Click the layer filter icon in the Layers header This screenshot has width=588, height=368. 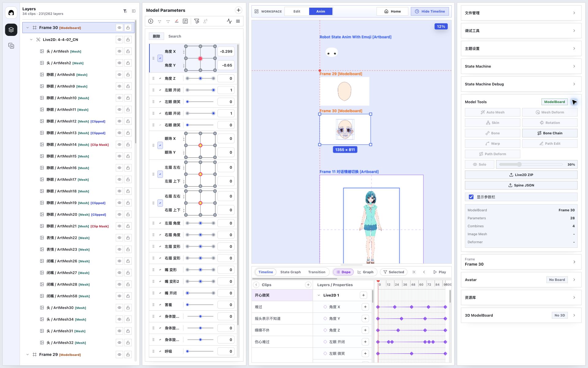(125, 11)
